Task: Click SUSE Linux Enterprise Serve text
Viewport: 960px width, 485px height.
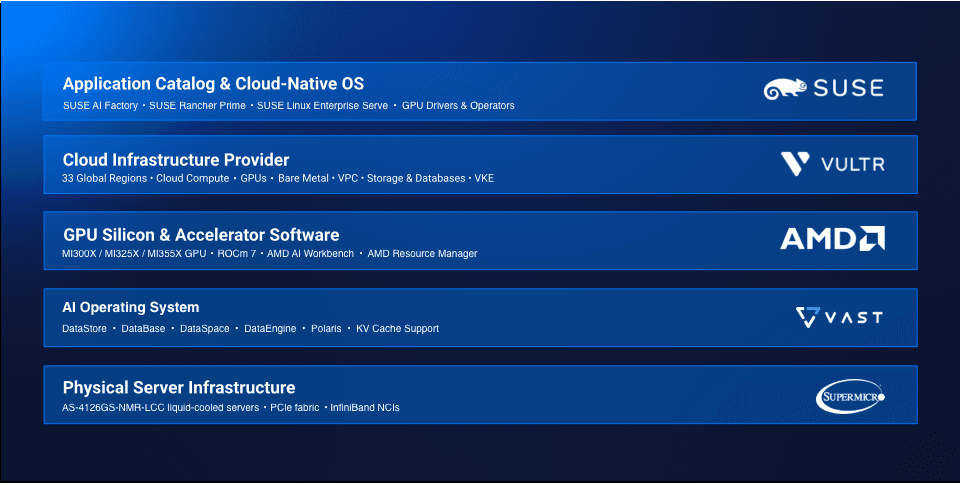Action: coord(322,105)
